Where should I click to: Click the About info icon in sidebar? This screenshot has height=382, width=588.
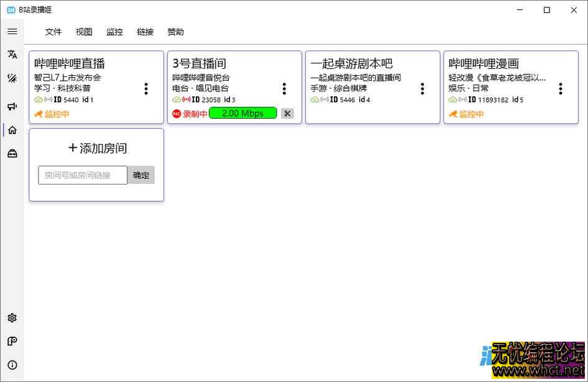point(12,365)
